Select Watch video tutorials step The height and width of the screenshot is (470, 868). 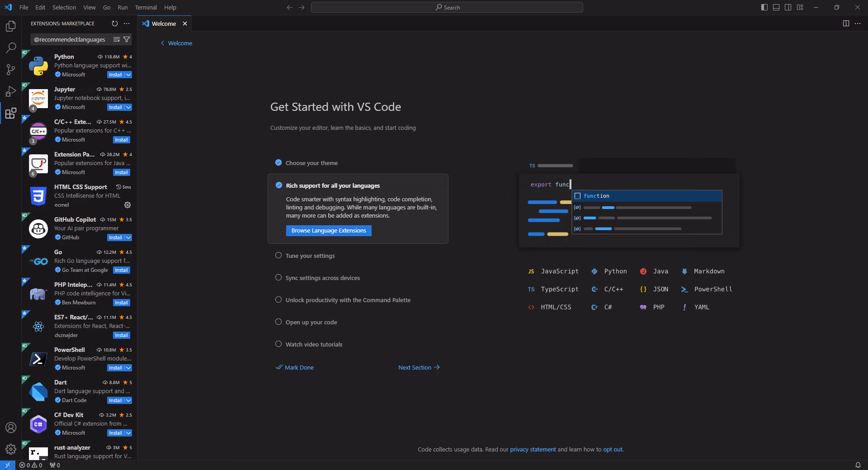coord(314,344)
